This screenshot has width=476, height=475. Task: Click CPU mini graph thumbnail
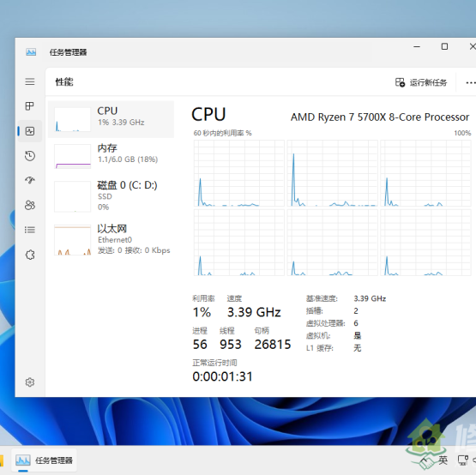pyautogui.click(x=72, y=119)
